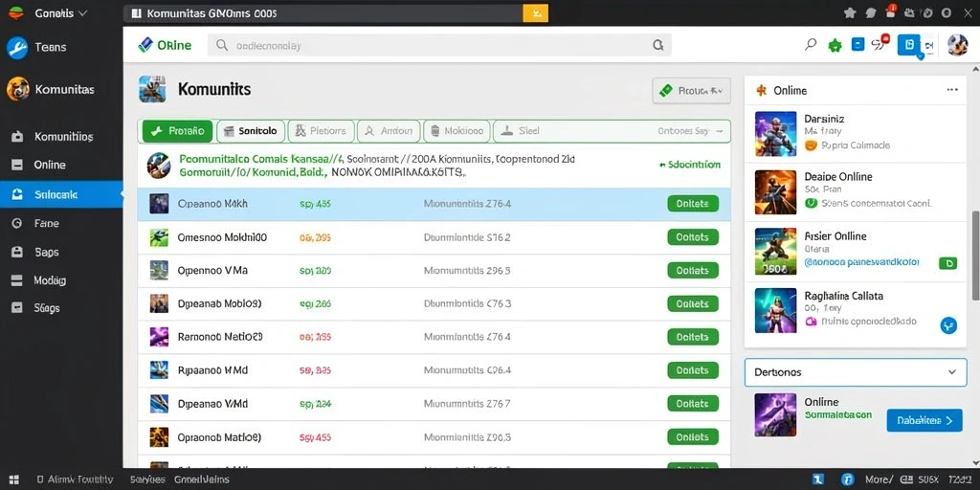Open the three-dots menu of the Online panel
Viewport: 980px width, 490px height.
click(x=952, y=90)
